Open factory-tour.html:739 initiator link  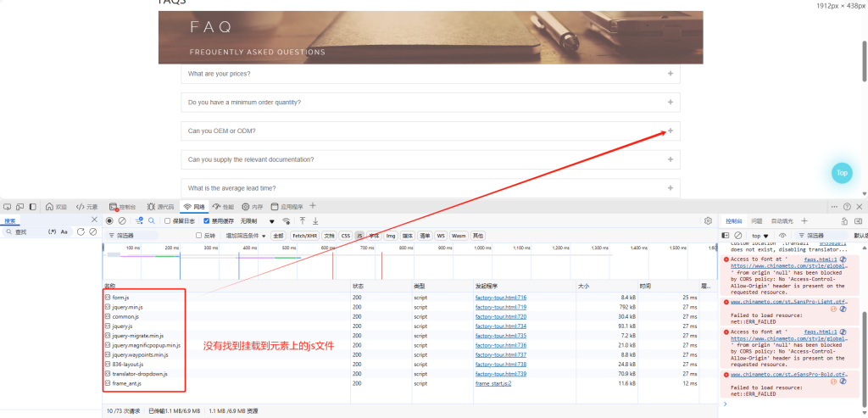click(500, 374)
